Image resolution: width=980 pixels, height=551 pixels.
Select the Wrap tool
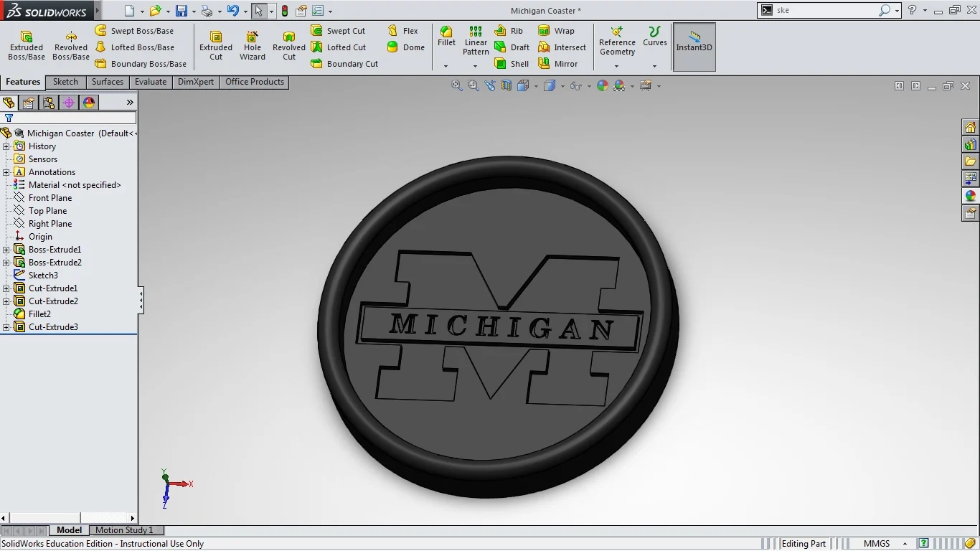point(556,31)
